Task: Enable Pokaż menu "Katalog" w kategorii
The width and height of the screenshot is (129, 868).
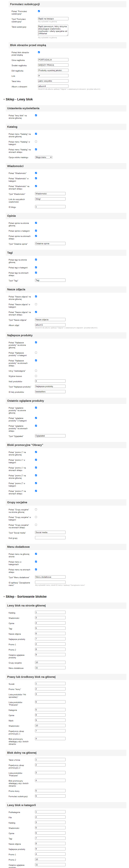Action: [36, 141]
